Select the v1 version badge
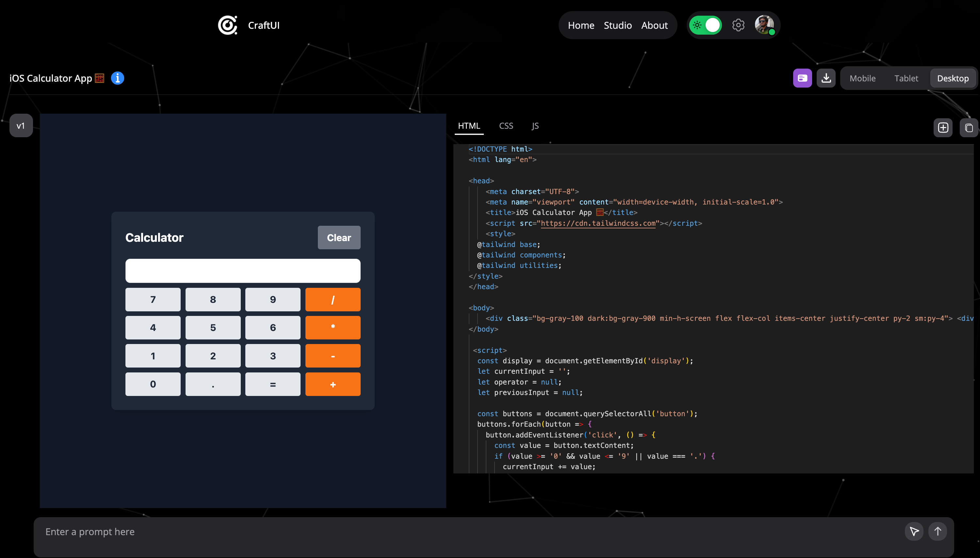The height and width of the screenshot is (558, 980). 21,126
